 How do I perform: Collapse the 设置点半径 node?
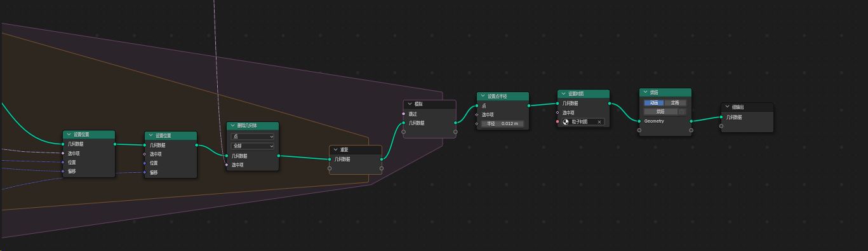(x=482, y=96)
